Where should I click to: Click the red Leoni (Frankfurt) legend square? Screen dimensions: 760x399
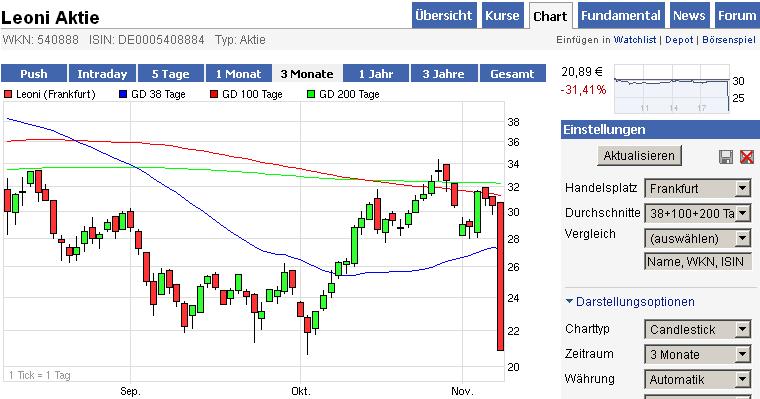(8, 94)
